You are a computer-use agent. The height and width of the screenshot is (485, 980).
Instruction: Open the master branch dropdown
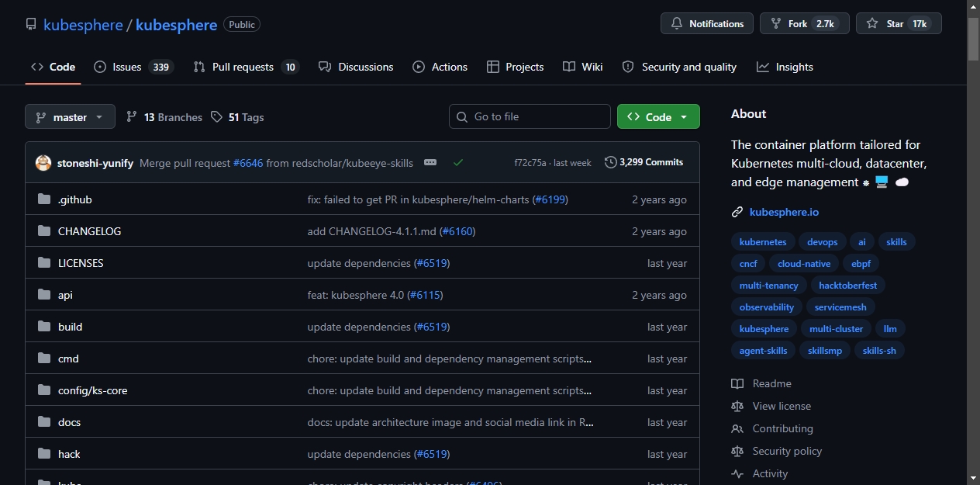(x=70, y=116)
